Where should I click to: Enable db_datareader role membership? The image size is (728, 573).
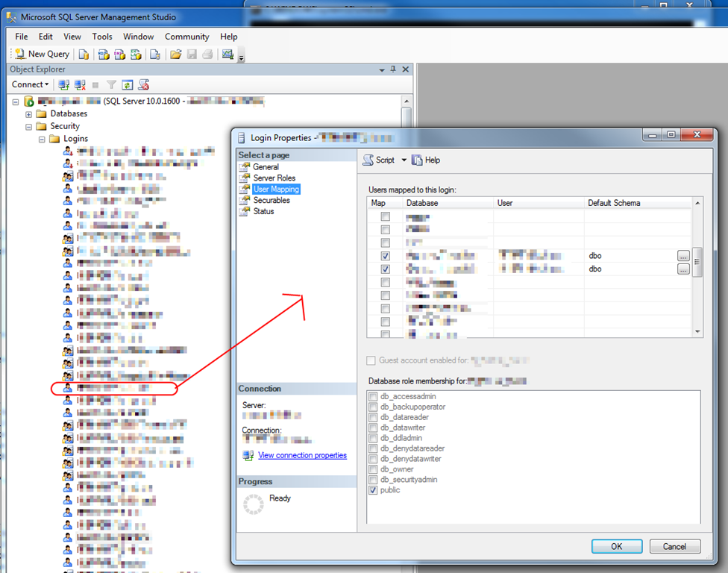(x=373, y=418)
